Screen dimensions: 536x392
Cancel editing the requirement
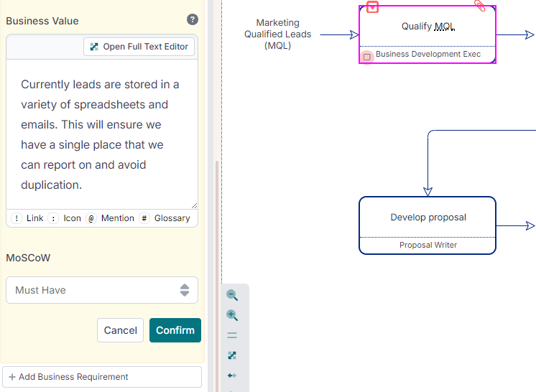pyautogui.click(x=120, y=330)
